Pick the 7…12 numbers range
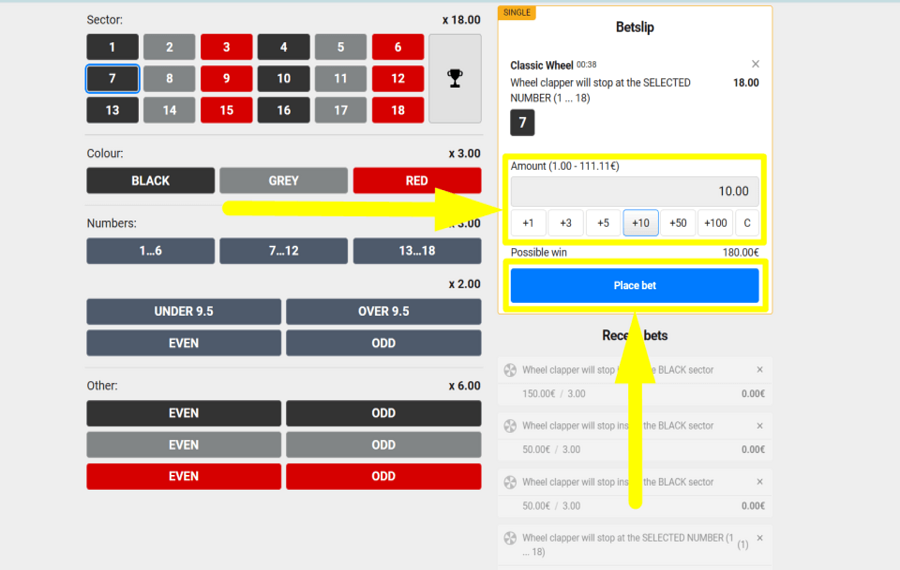Image resolution: width=900 pixels, height=570 pixels. click(284, 251)
